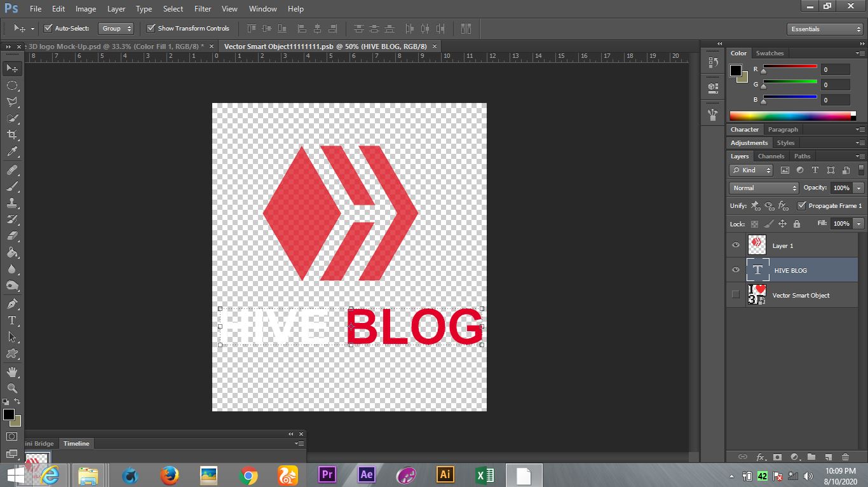
Task: Click Auto-Align Layers icon in options bar
Action: coord(466,29)
